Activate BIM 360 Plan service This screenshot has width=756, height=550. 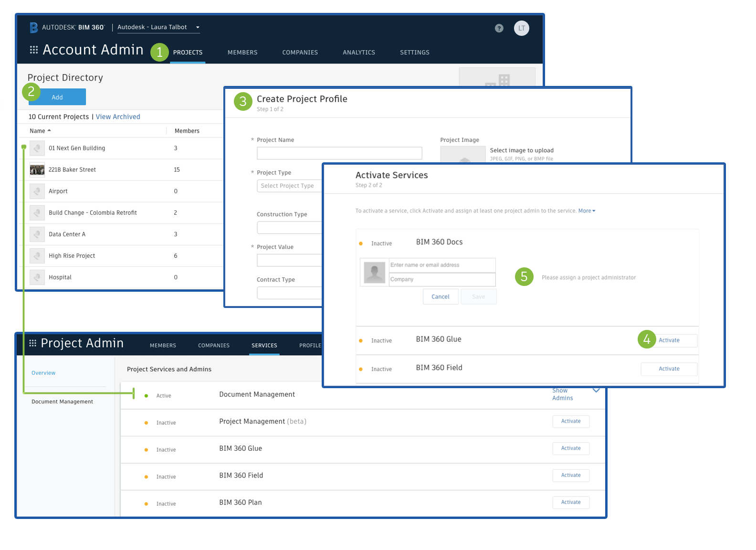571,502
